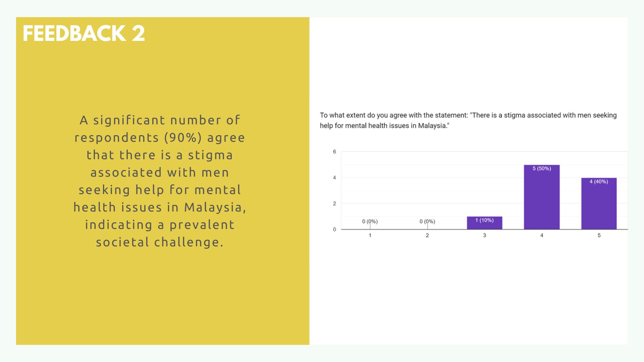644x362 pixels.
Task: Click the survey question text above the chart
Action: [x=468, y=120]
